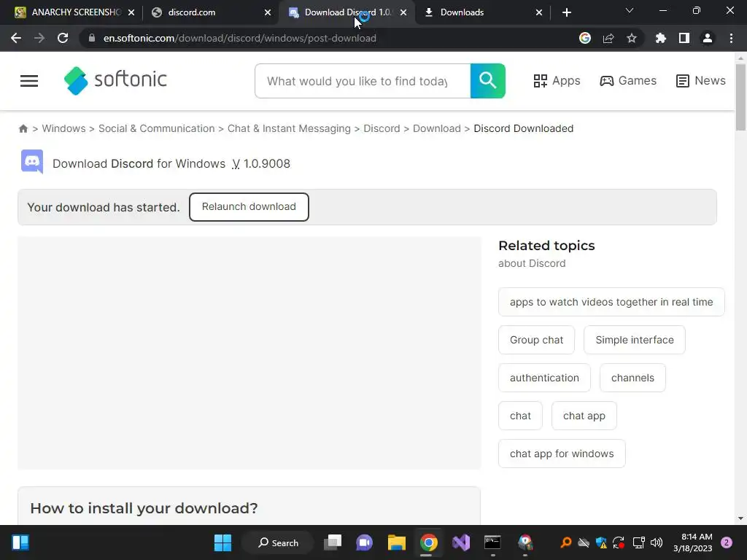Bookmark this page with the star icon
This screenshot has height=560, width=747.
pos(632,38)
